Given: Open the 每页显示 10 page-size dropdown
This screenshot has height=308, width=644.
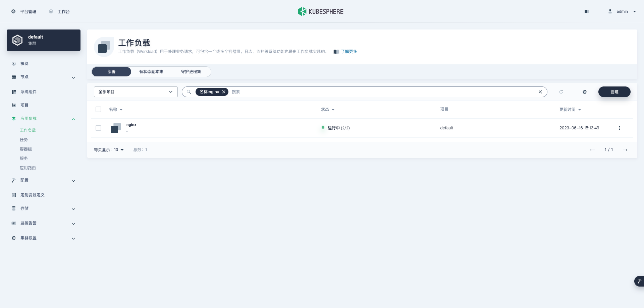Looking at the screenshot, I should tap(119, 150).
